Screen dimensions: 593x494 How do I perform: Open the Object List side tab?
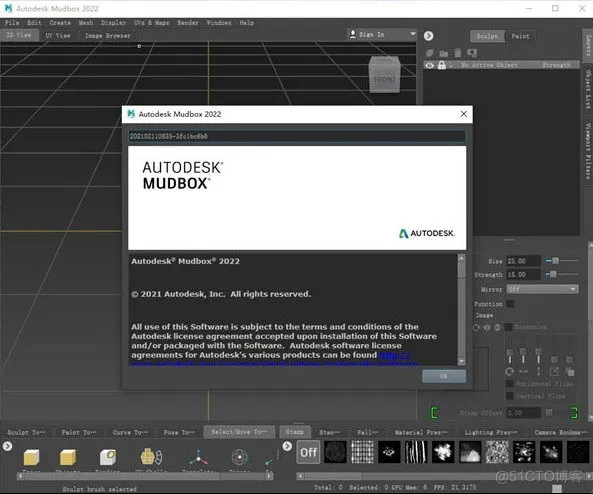(588, 89)
